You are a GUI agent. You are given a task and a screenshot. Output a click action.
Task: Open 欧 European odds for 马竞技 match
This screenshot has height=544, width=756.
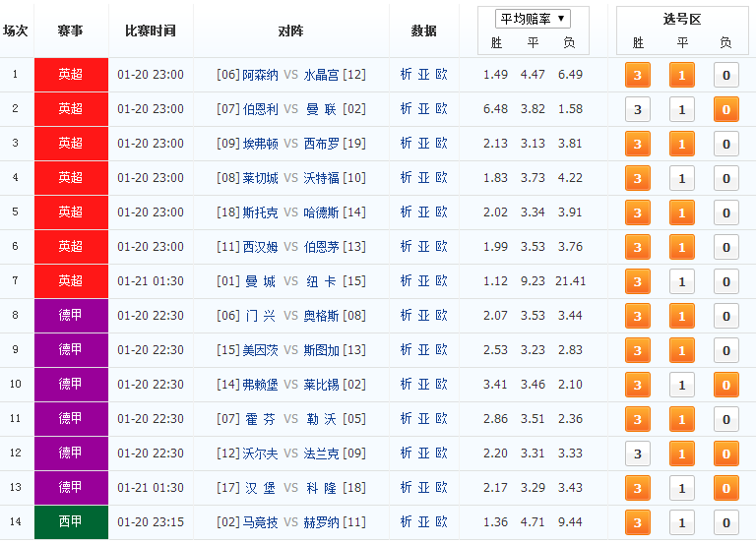tap(441, 522)
